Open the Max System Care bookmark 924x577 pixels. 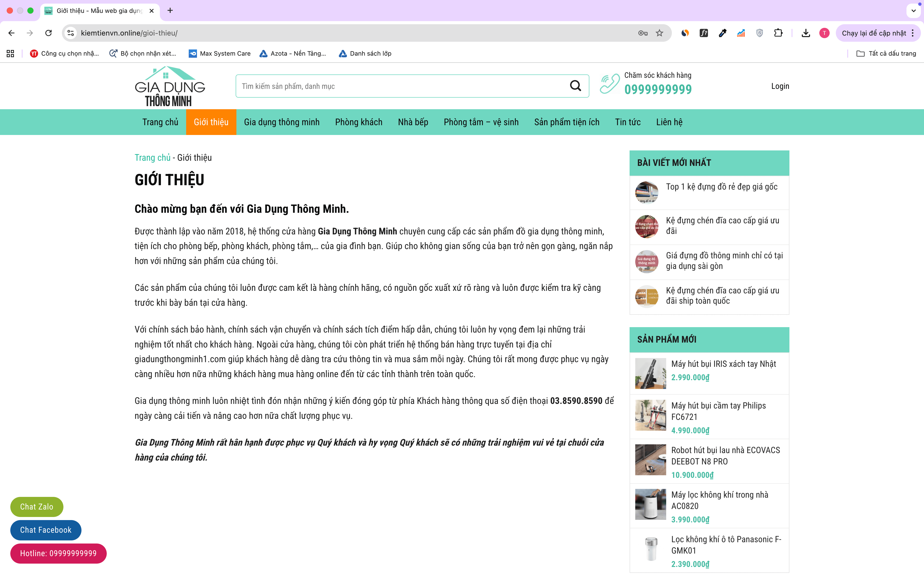coord(220,53)
